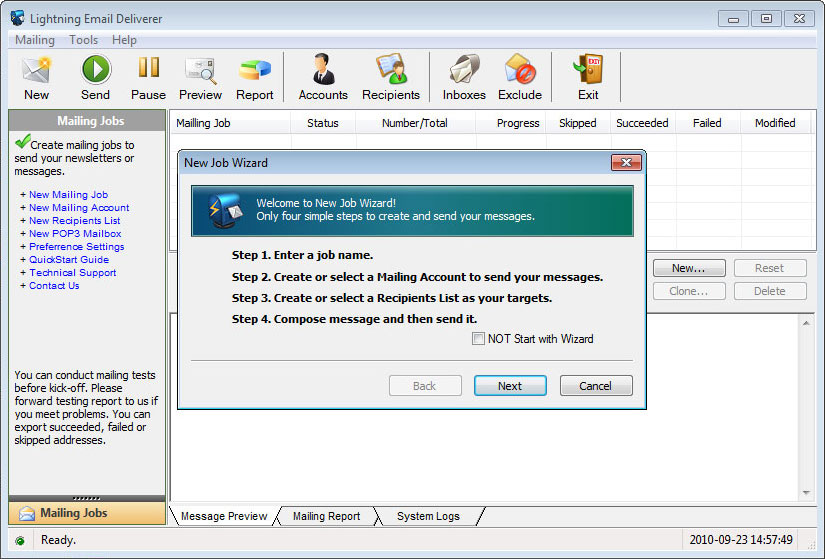This screenshot has height=559, width=825.
Task: Sort by the Succeeded column header
Action: (642, 123)
